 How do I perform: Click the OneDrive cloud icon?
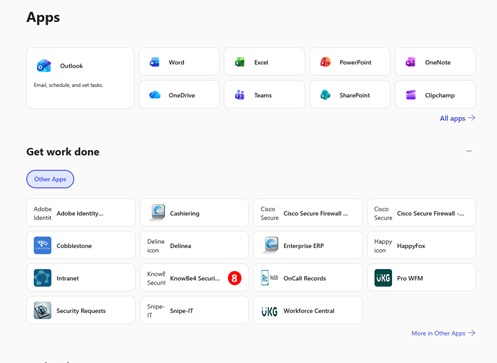point(155,95)
